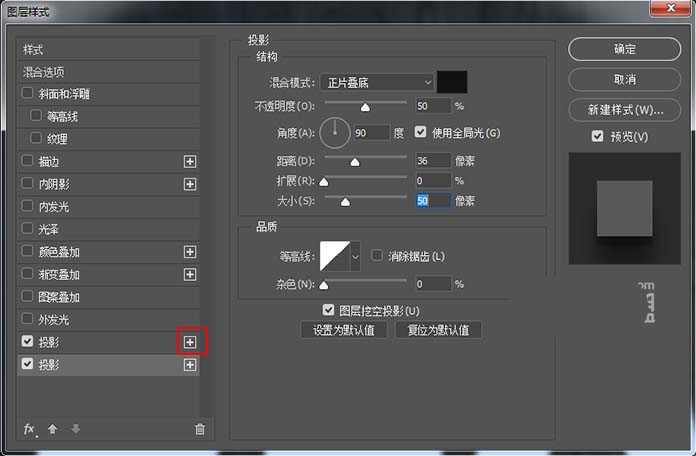Click the 大小 slider handle

tap(345, 202)
